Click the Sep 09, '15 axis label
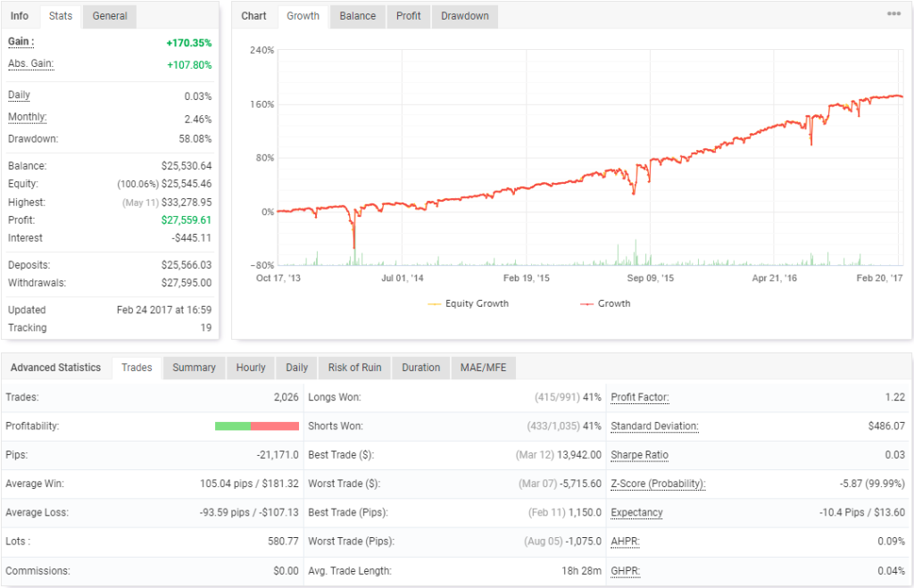 click(650, 278)
